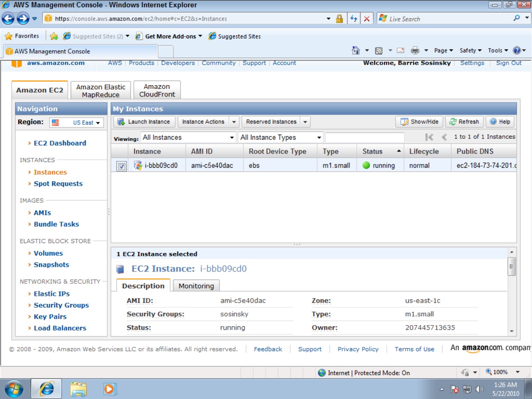532x399 pixels.
Task: Click the Home icon in command bar
Action: [356, 50]
